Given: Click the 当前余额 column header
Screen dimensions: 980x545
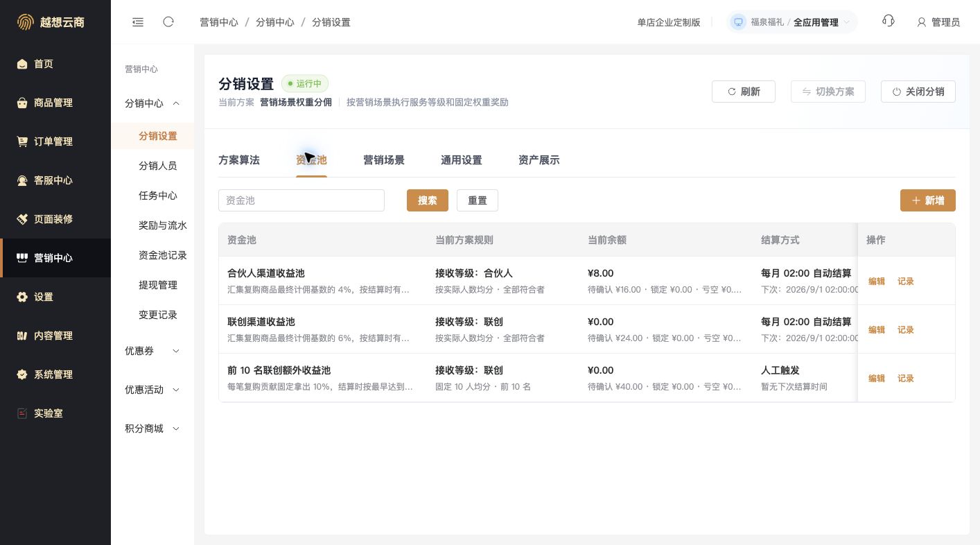Looking at the screenshot, I should tap(607, 240).
